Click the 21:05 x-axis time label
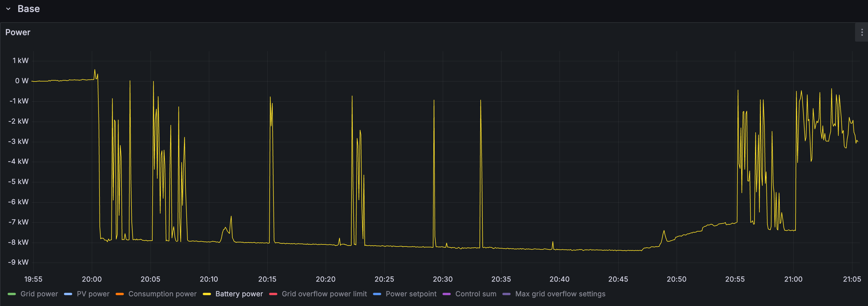 pos(852,279)
